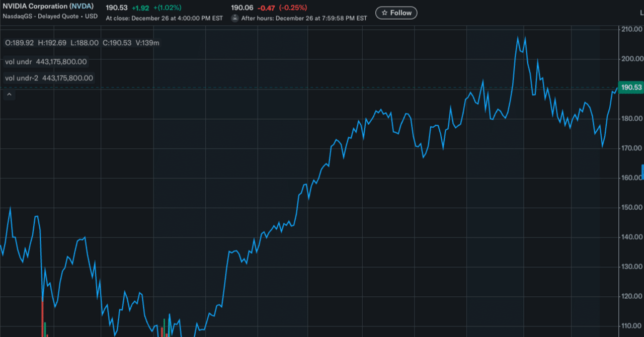The image size is (644, 337).
Task: Click the 210.00 price axis label
Action: click(632, 29)
